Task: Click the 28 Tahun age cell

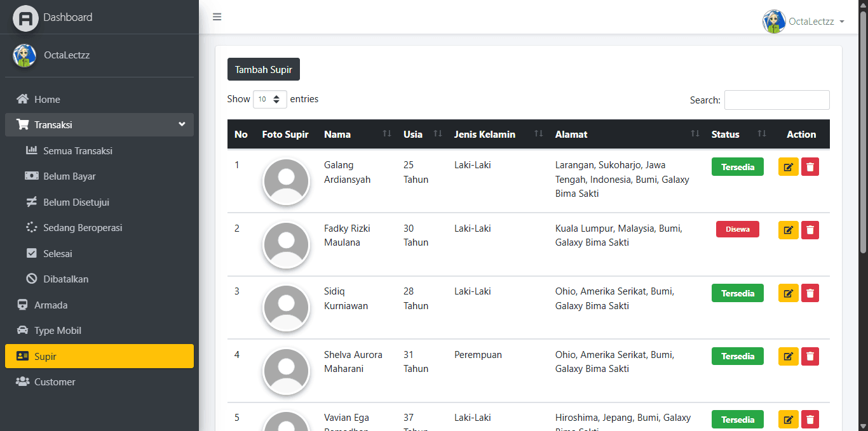Action: click(416, 298)
